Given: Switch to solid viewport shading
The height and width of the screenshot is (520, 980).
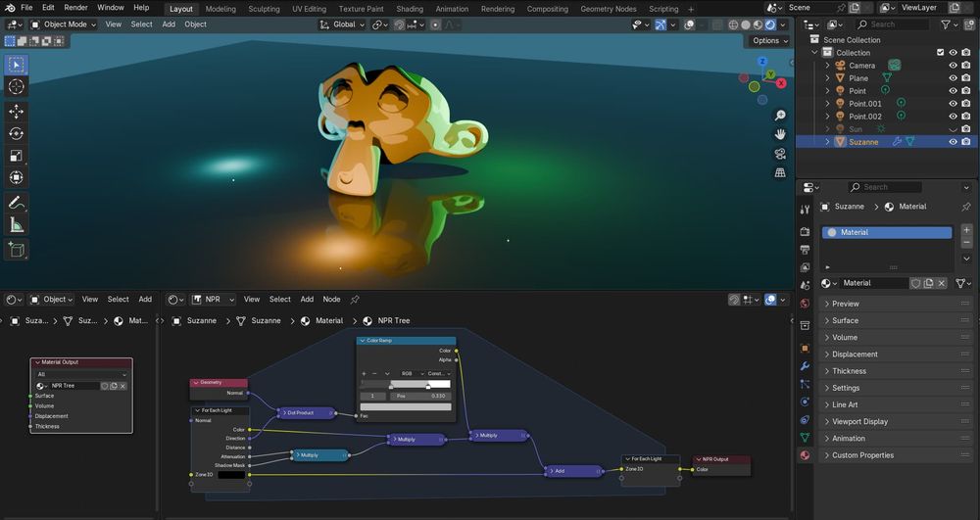Looking at the screenshot, I should [x=746, y=24].
